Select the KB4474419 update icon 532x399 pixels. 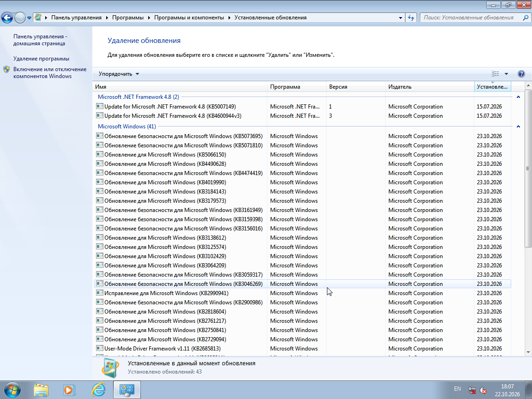tap(99, 173)
